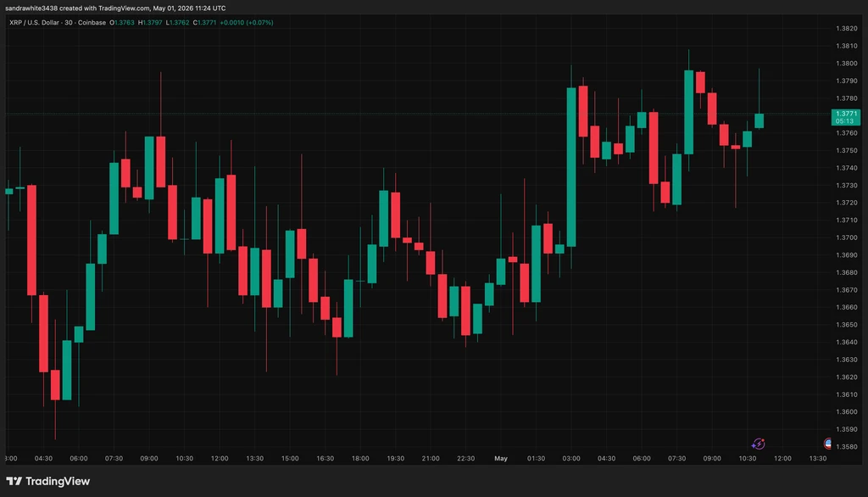Screen dimensions: 868x497
Task: Click the current price label 1.3771
Action: point(845,114)
